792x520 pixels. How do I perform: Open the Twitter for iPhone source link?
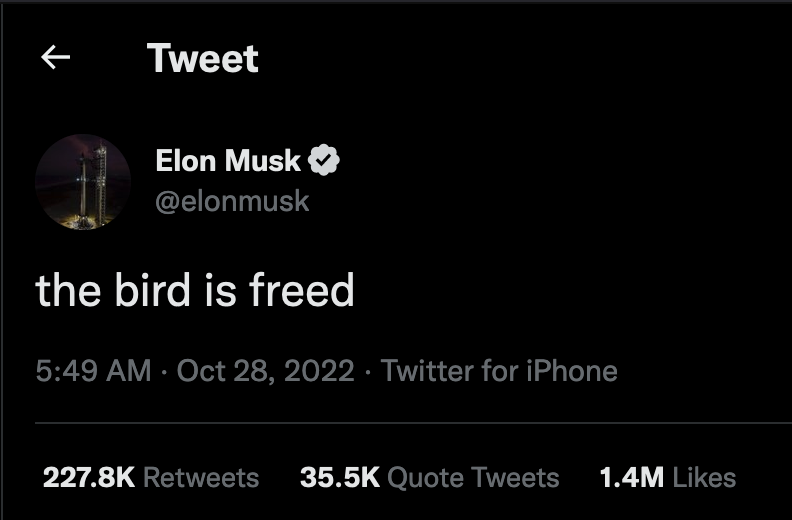pos(499,372)
